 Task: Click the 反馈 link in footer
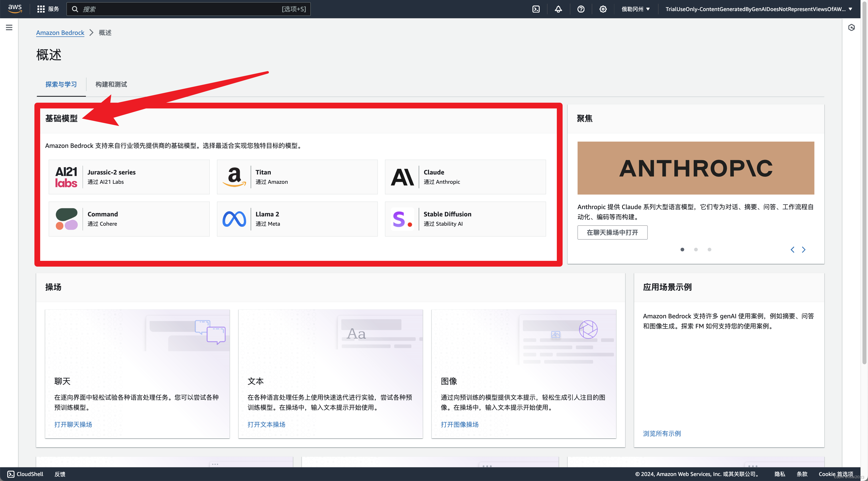[60, 474]
